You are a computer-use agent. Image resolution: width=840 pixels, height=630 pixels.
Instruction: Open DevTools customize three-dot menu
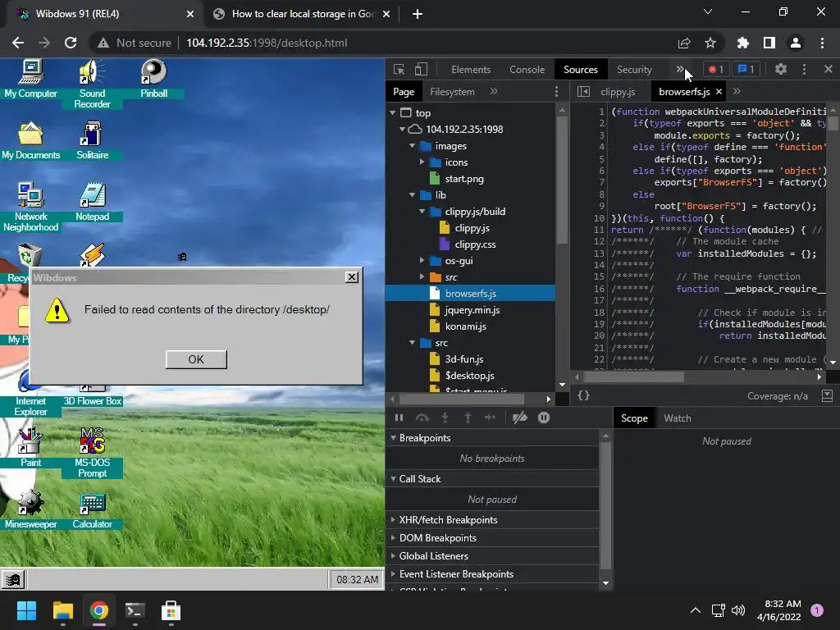(804, 69)
